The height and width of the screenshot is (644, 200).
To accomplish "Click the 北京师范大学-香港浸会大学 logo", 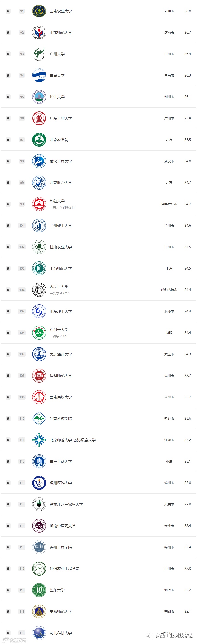I will tap(39, 440).
